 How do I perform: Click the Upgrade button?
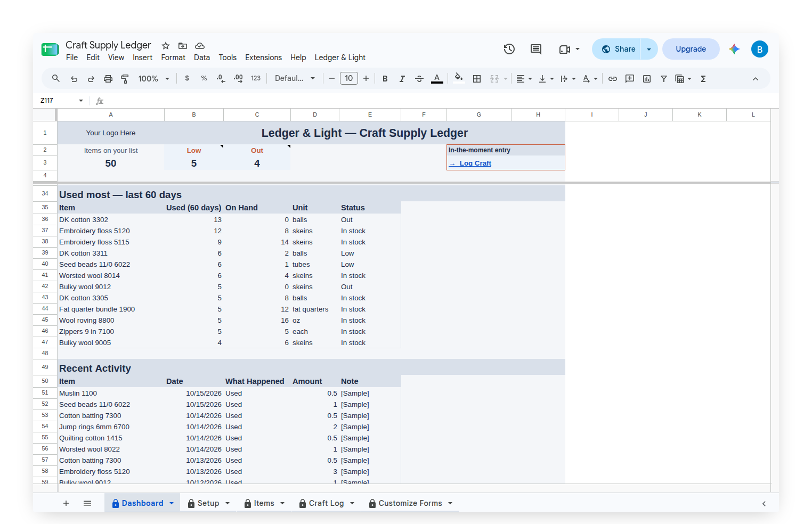tap(691, 49)
